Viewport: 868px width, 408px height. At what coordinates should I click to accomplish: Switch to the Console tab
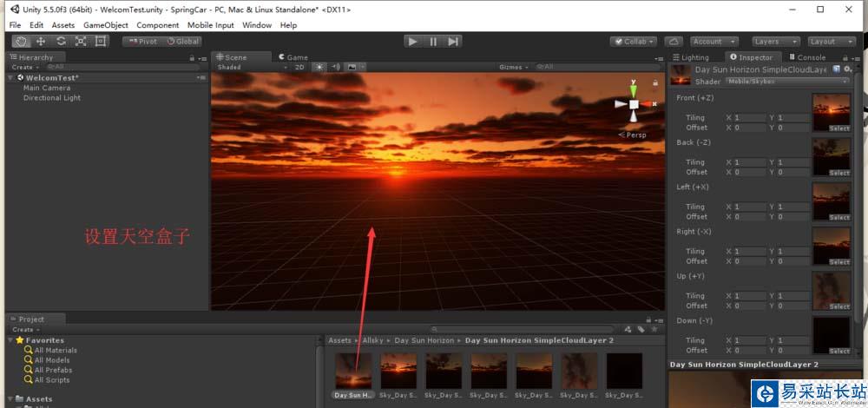(x=807, y=57)
